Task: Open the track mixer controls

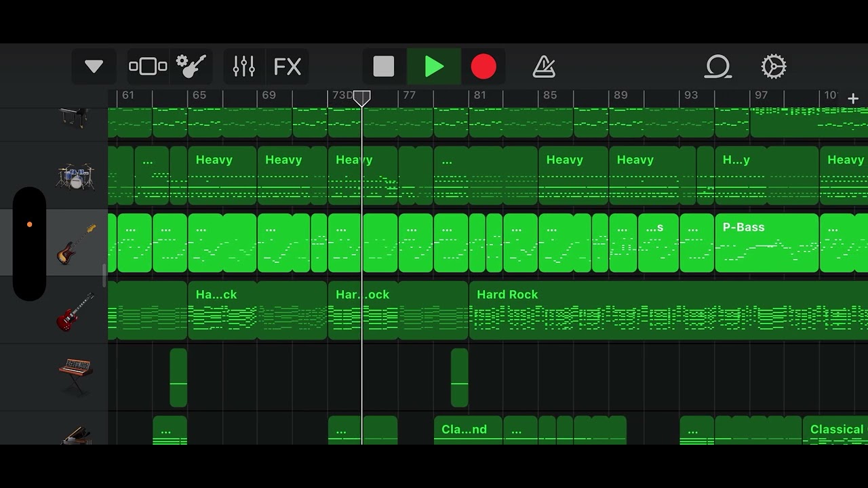Action: click(x=243, y=66)
